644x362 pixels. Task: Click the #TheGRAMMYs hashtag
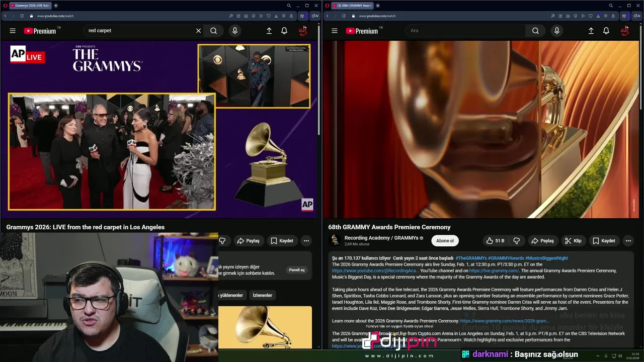(x=471, y=258)
